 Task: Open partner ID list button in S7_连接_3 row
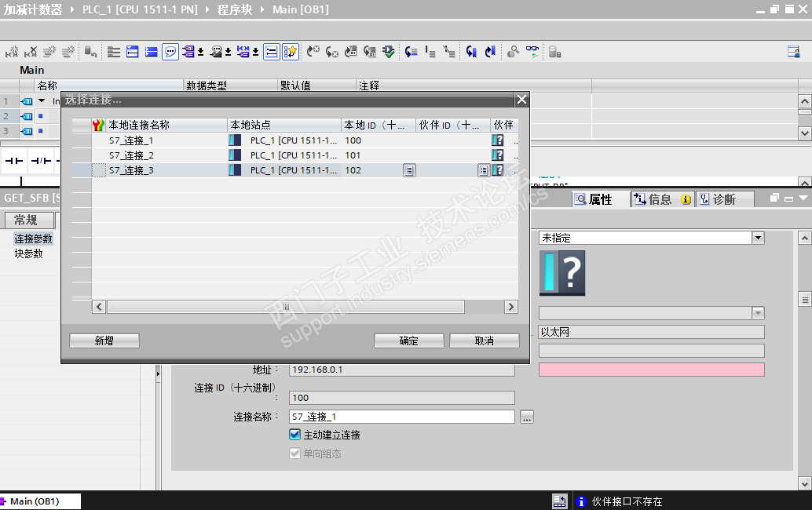[483, 170]
